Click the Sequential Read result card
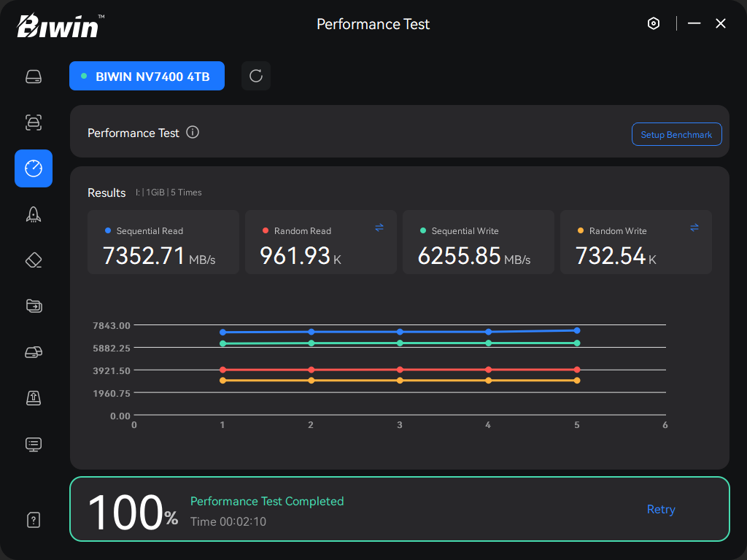This screenshot has height=560, width=747. [163, 242]
